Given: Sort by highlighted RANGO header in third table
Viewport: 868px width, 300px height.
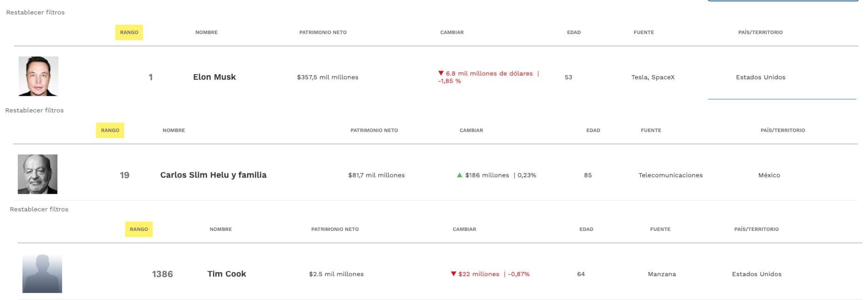Looking at the screenshot, I should pyautogui.click(x=139, y=229).
